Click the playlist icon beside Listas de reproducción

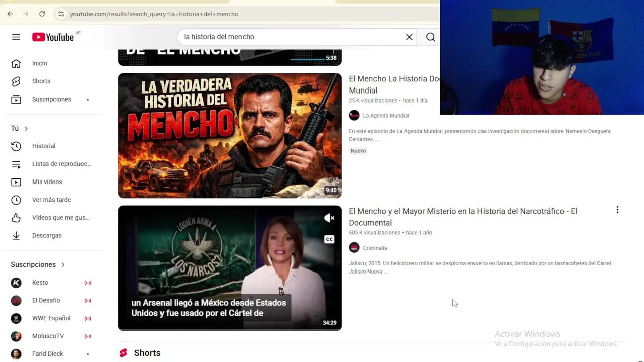coord(16,164)
